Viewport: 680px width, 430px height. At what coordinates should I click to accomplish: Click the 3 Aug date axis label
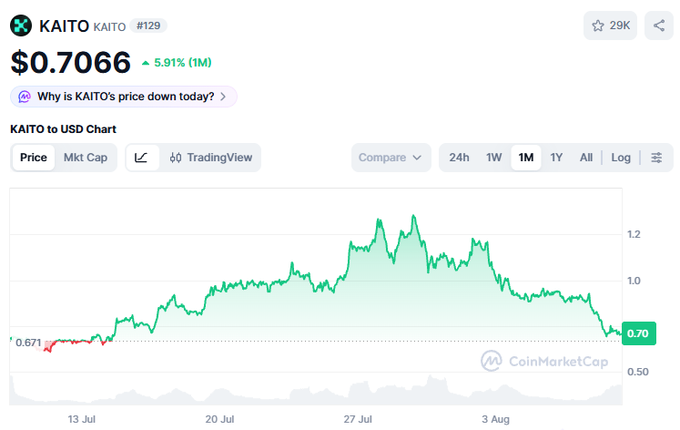pos(495,419)
